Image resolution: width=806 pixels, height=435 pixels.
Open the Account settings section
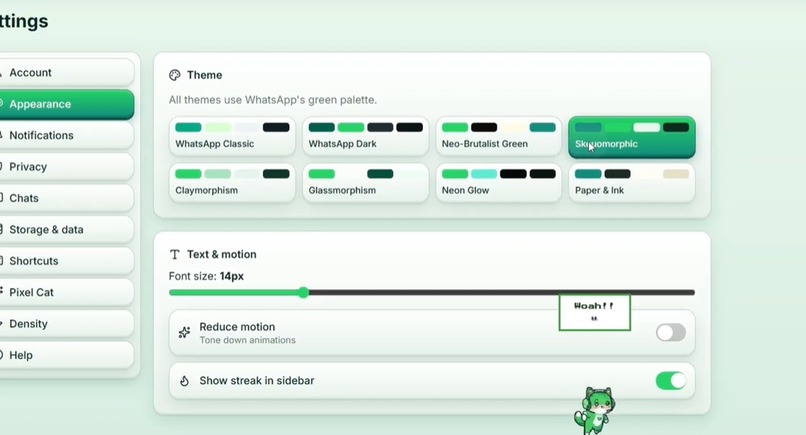coord(66,72)
